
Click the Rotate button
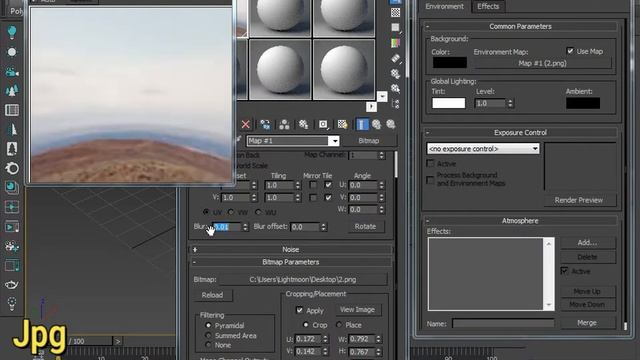(x=365, y=227)
